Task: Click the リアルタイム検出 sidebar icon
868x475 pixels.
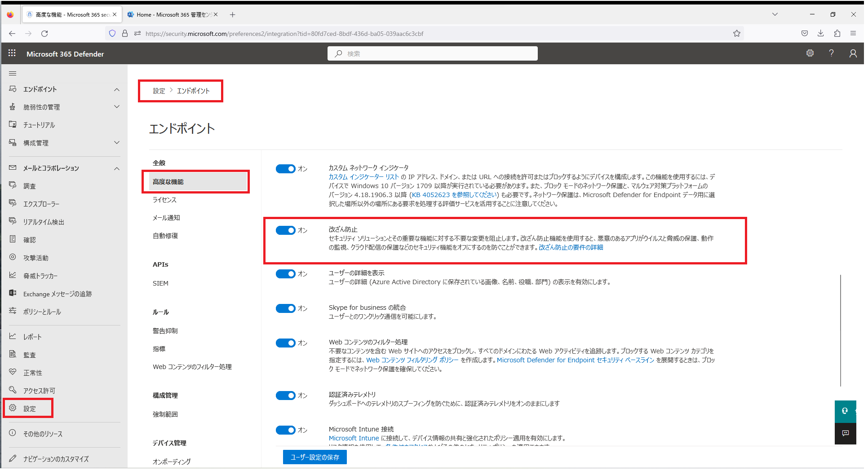Action: 13,221
